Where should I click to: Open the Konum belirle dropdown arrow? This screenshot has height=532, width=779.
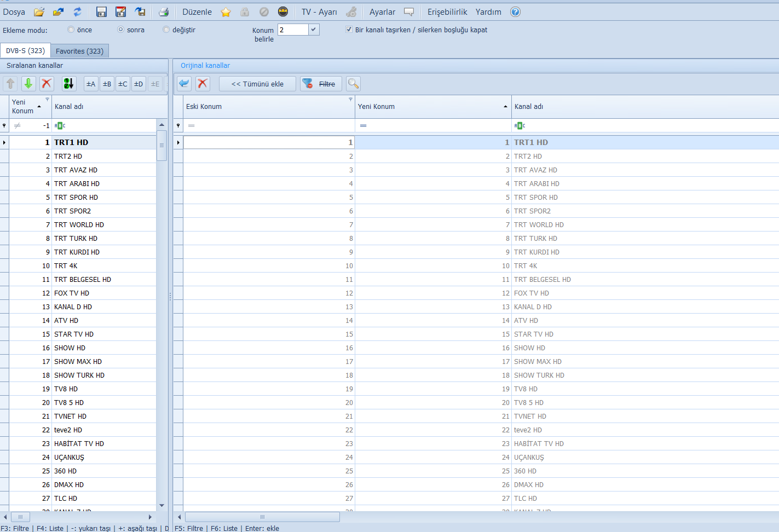[314, 30]
